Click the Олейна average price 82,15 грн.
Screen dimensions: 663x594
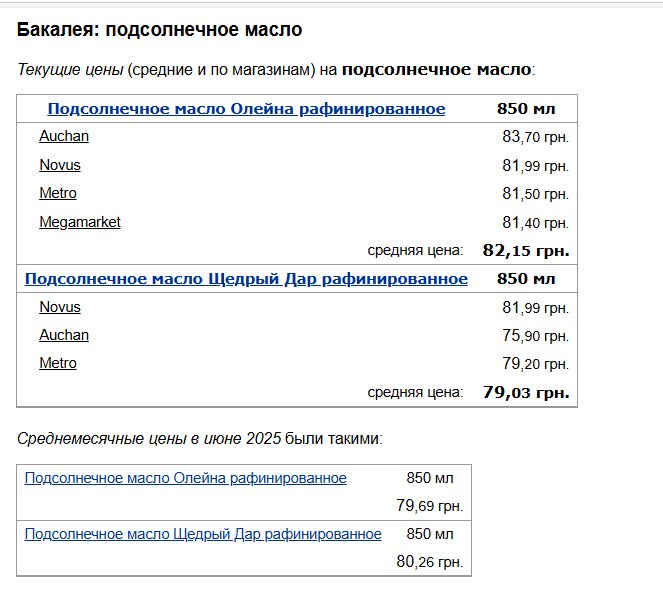[x=526, y=250]
